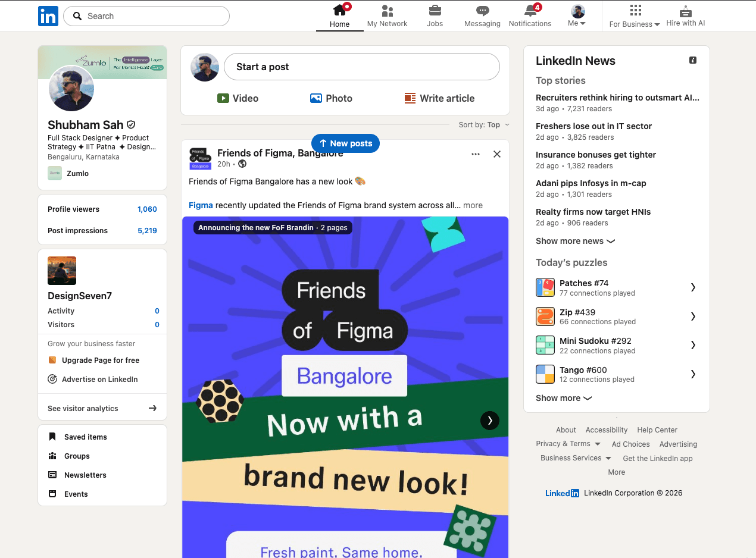The height and width of the screenshot is (558, 756).
Task: Open Notifications with 4 alerts
Action: [530, 16]
